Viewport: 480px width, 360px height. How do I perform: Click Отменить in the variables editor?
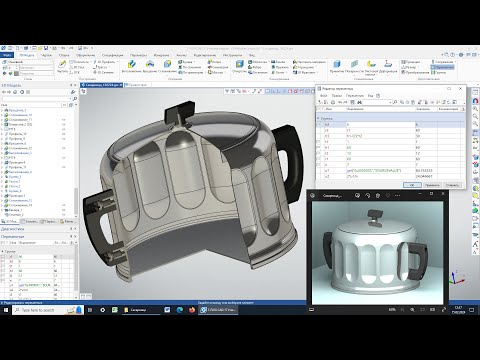click(452, 185)
